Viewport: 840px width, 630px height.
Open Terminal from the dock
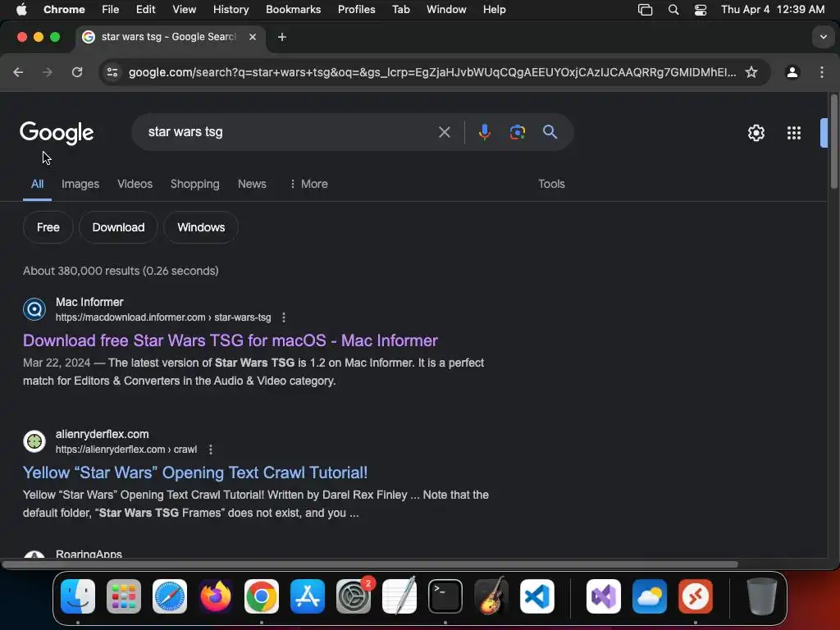click(445, 596)
